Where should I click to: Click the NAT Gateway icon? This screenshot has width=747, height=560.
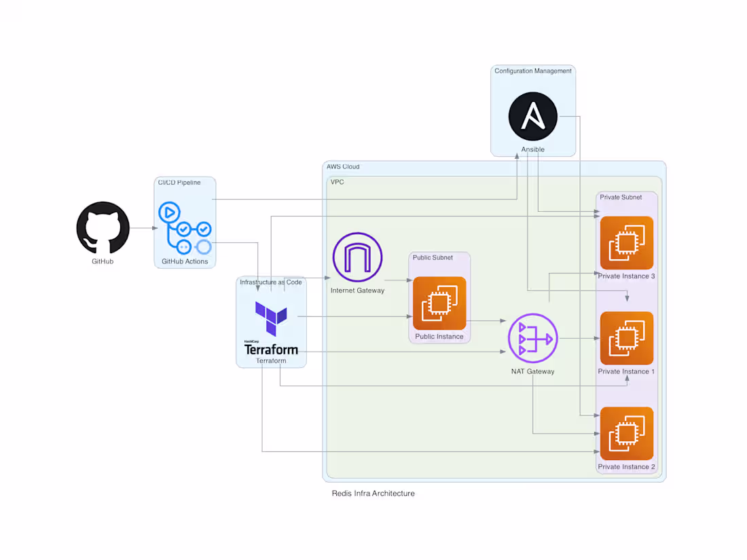(533, 339)
